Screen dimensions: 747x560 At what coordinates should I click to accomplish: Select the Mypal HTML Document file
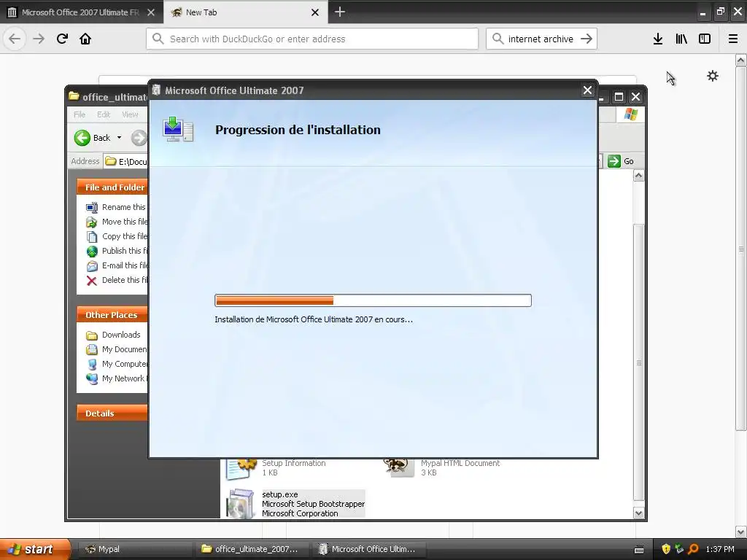[442, 467]
